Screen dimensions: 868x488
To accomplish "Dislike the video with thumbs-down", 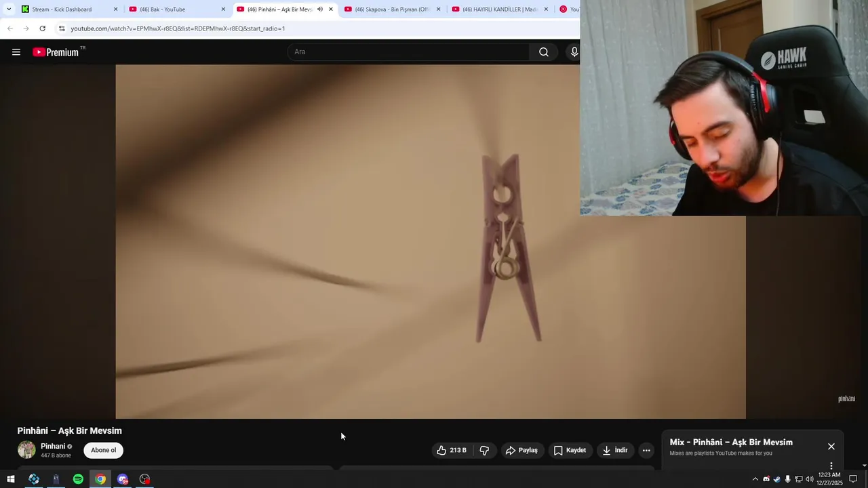I will [x=484, y=450].
